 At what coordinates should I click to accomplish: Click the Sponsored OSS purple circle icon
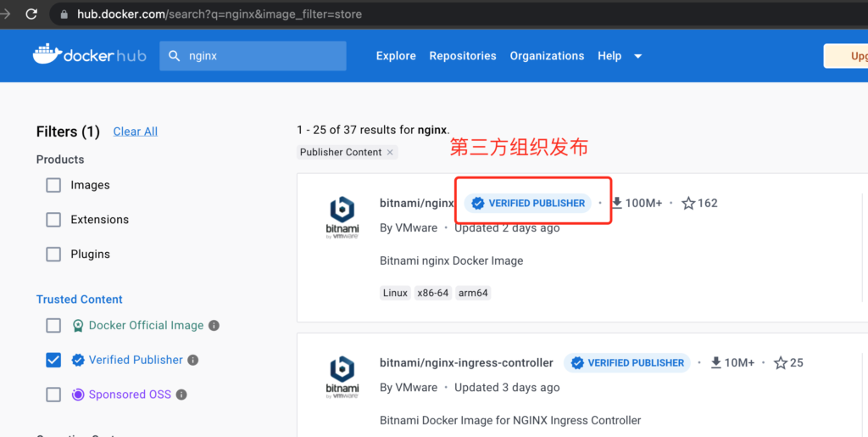(78, 395)
